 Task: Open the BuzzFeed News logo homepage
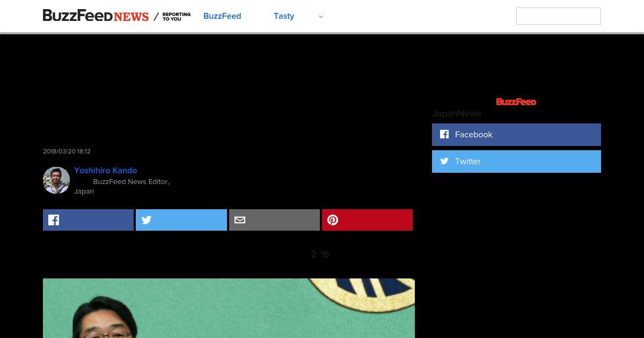[x=96, y=16]
